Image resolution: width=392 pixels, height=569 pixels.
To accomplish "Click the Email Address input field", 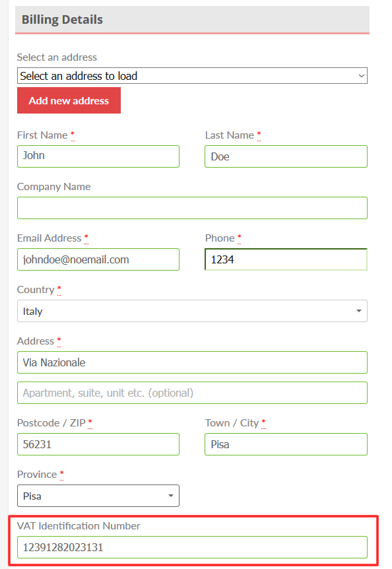I will coord(98,259).
